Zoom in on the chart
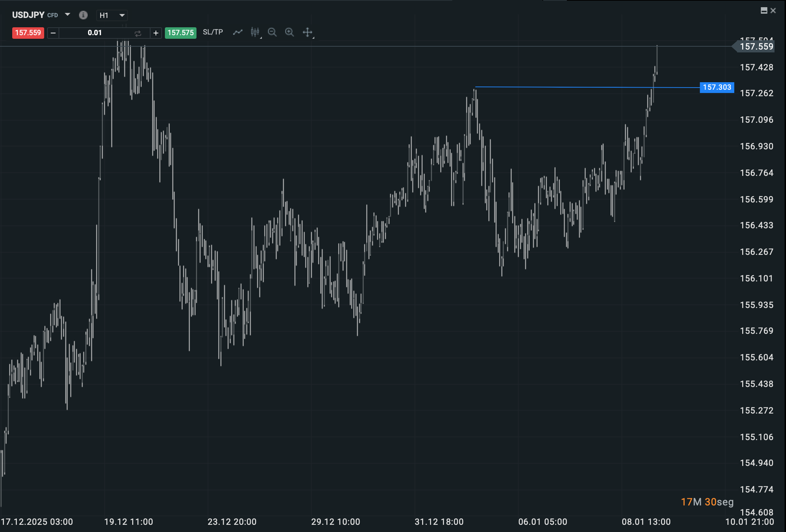This screenshot has height=532, width=786. 290,32
